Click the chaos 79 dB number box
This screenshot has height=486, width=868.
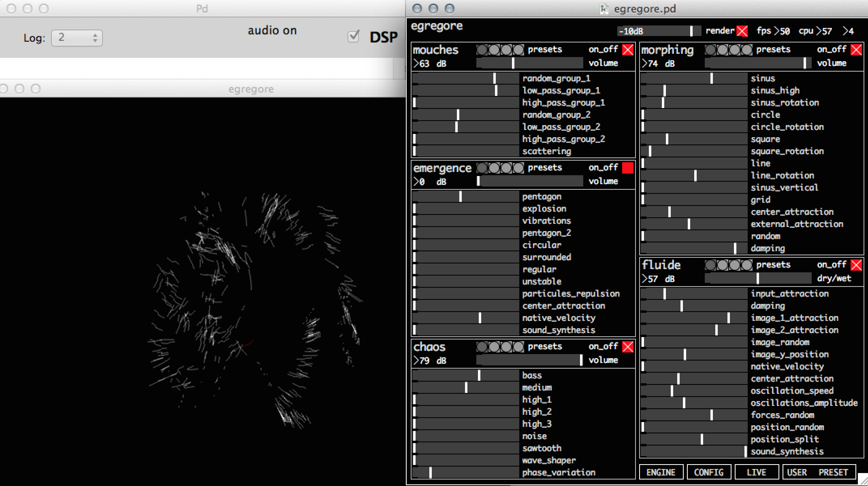click(422, 361)
